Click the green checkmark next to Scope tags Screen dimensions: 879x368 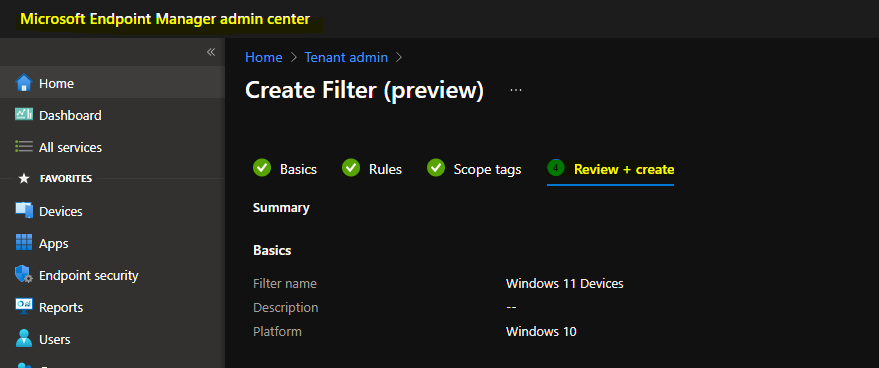(436, 168)
